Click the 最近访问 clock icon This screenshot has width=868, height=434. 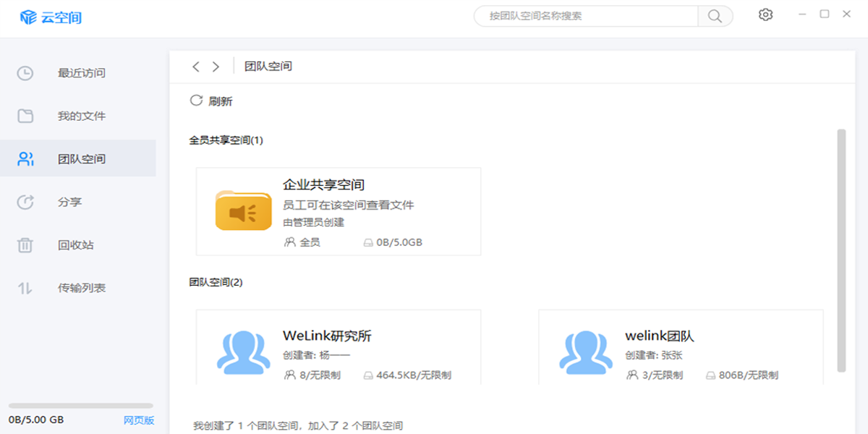pyautogui.click(x=25, y=73)
